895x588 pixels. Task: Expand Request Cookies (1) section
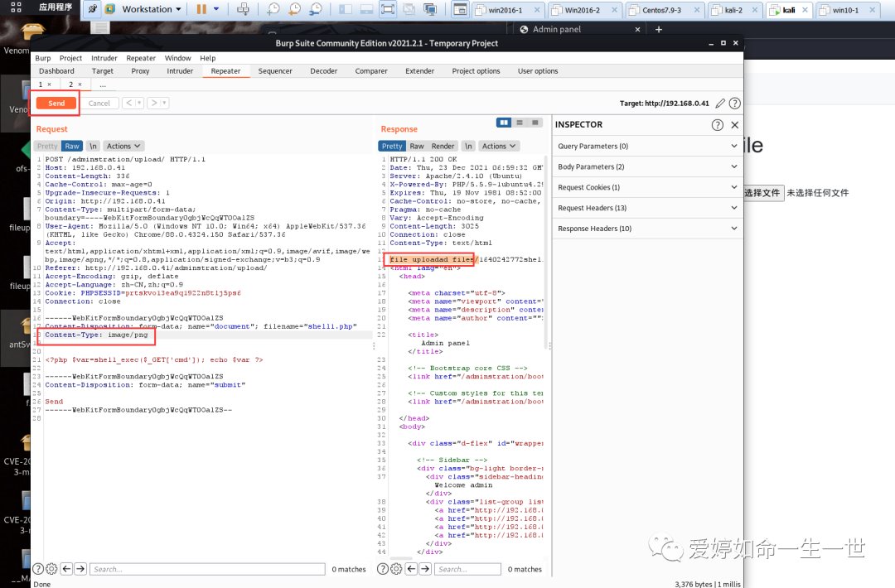[x=647, y=187]
